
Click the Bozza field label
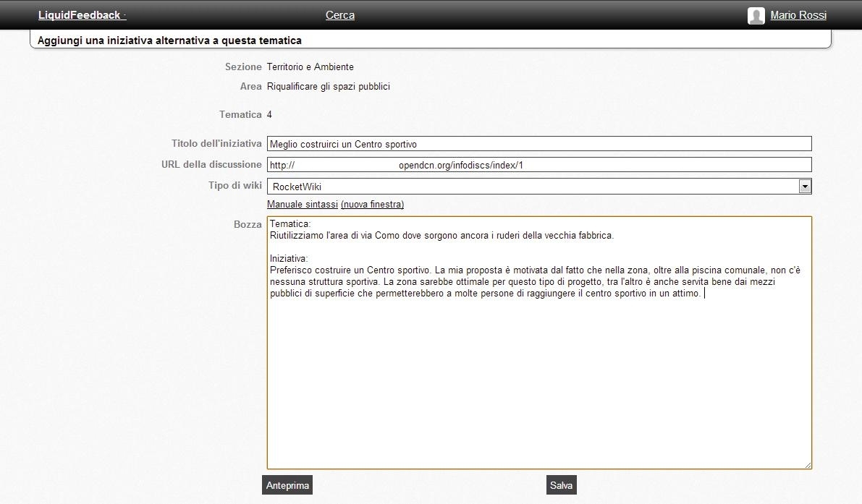(248, 224)
